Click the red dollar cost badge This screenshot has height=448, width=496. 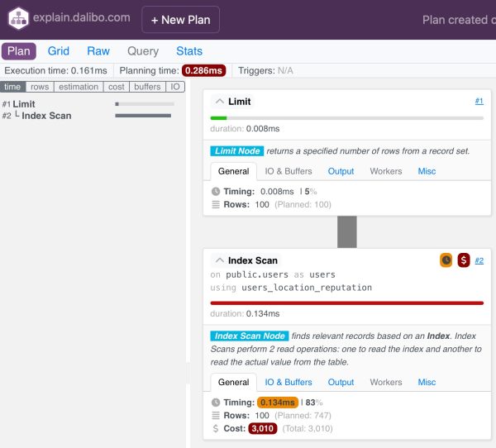pyautogui.click(x=463, y=260)
